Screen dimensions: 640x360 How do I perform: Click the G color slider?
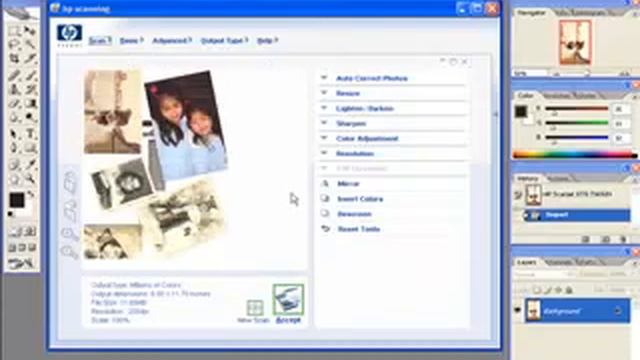point(577,123)
